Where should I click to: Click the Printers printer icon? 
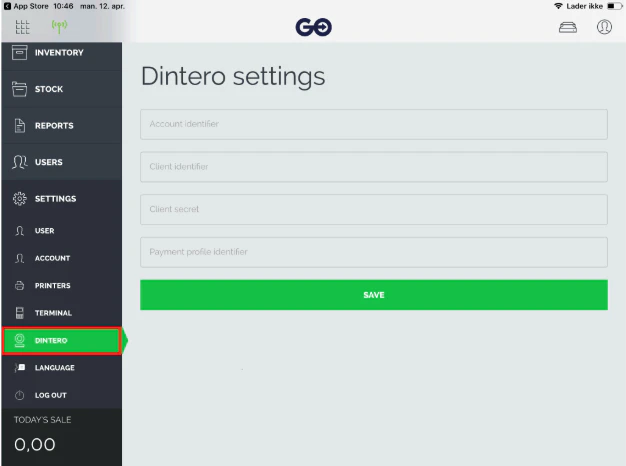[x=20, y=286]
